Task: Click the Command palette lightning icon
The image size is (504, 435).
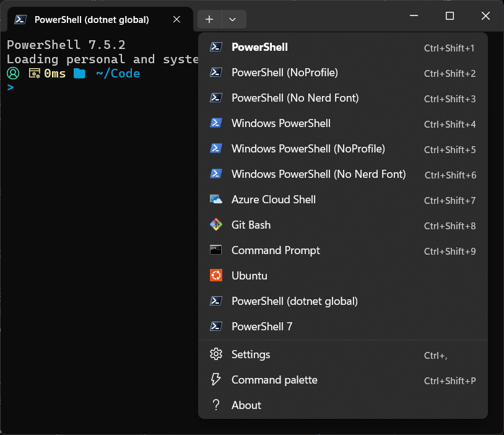Action: 215,379
